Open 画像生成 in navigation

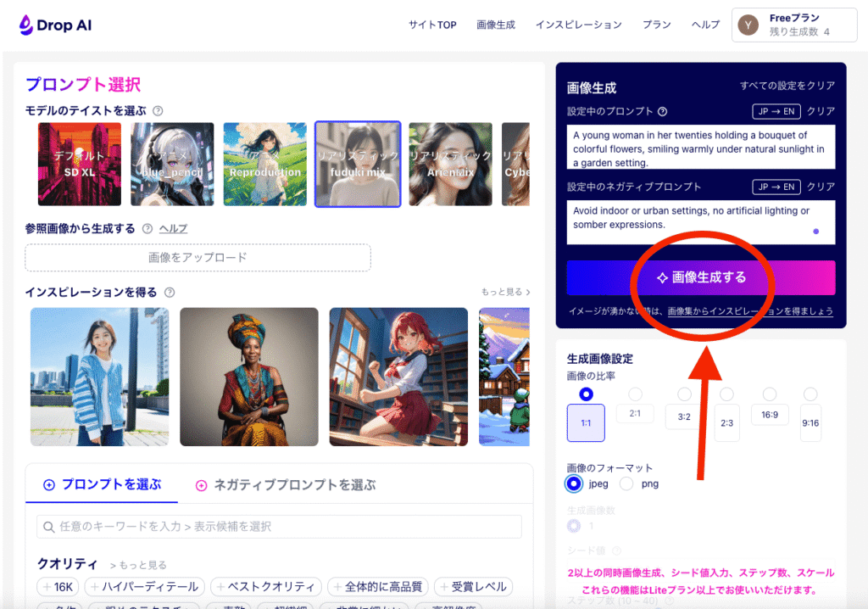[x=496, y=25]
